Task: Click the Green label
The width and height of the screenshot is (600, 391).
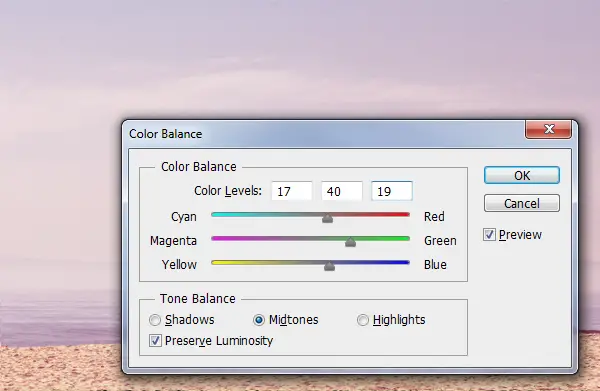Action: [440, 241]
